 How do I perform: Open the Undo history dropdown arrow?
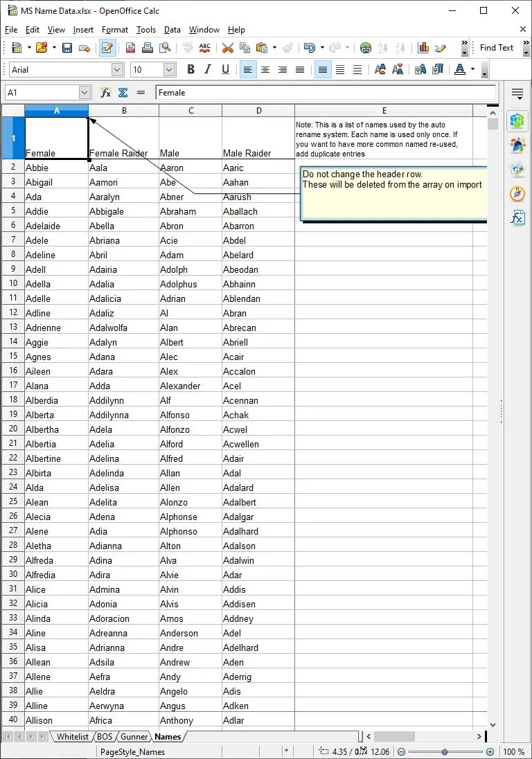click(322, 47)
